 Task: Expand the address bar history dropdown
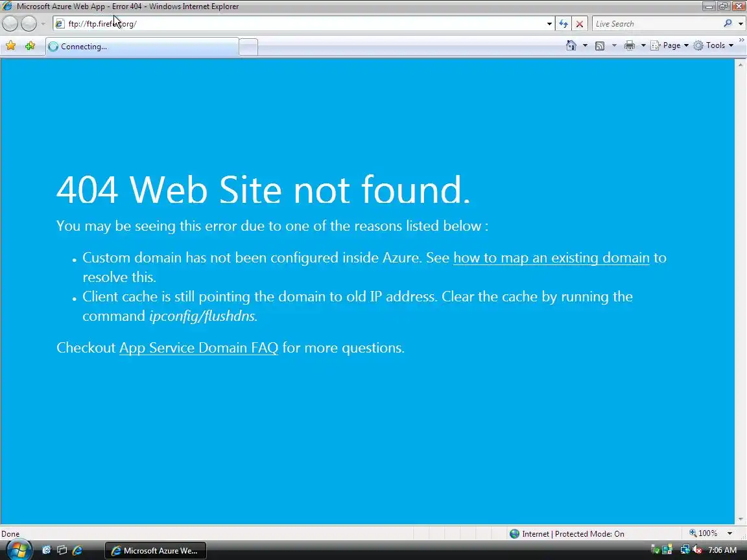549,23
